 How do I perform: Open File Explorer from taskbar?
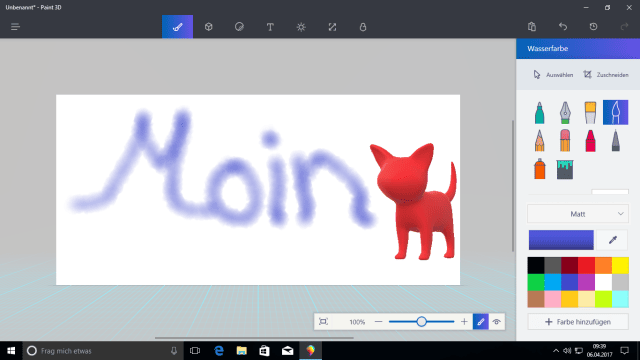[x=242, y=351]
